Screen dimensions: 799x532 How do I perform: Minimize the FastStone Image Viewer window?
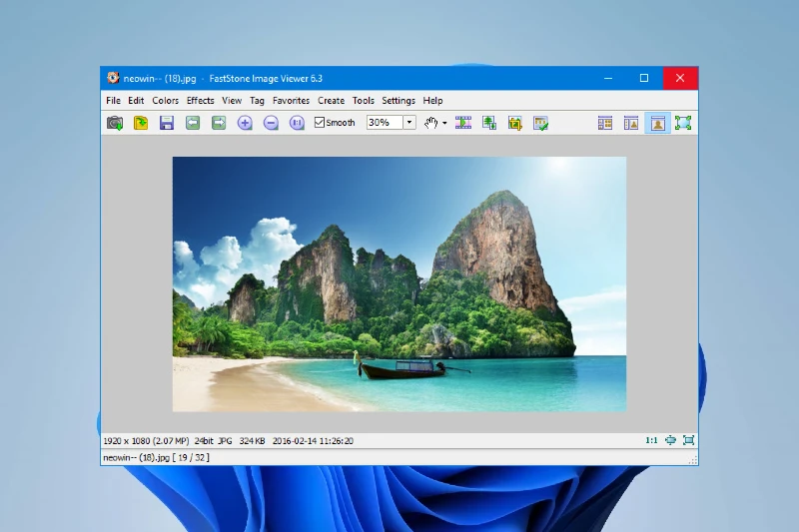[x=608, y=79]
